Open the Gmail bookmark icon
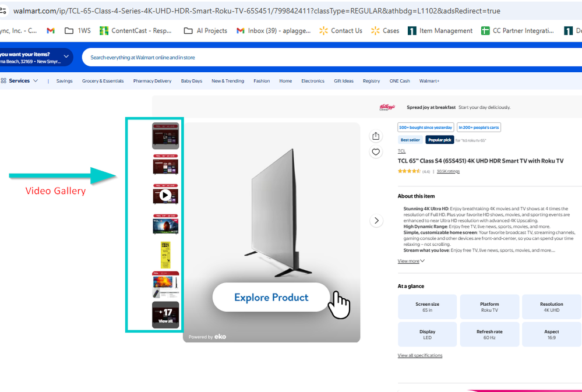The image size is (582, 392). (x=51, y=30)
